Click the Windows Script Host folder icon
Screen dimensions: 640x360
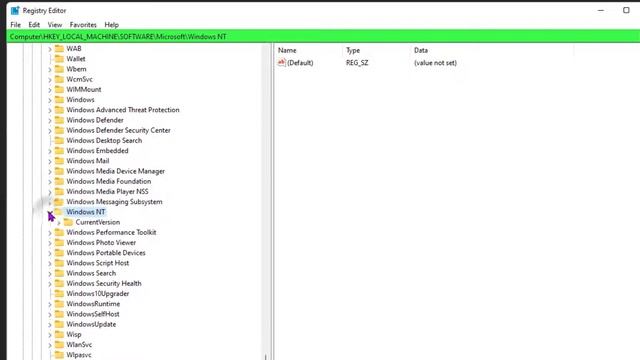click(59, 263)
